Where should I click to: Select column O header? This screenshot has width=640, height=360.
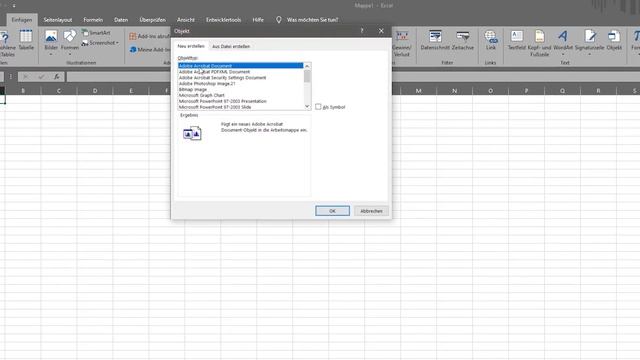pos(490,91)
